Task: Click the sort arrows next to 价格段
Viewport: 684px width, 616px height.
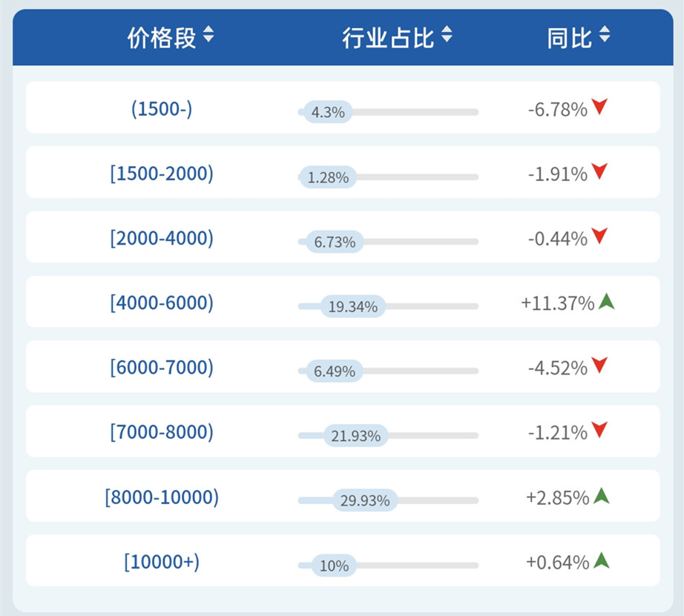Action: 208,35
